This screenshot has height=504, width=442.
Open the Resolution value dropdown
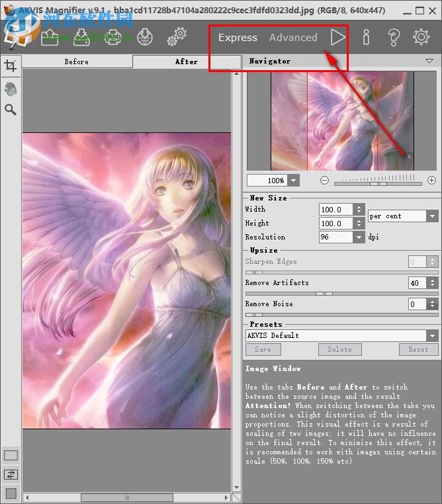(359, 237)
